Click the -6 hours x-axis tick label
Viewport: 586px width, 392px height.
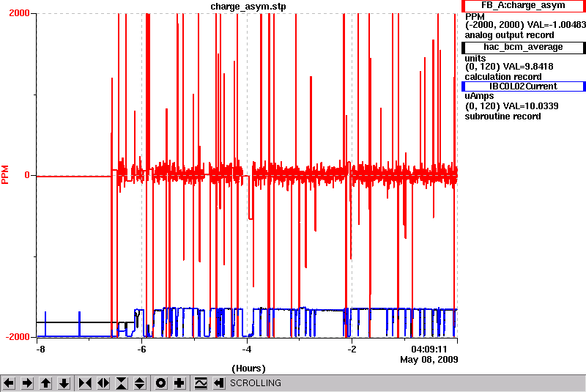click(141, 350)
